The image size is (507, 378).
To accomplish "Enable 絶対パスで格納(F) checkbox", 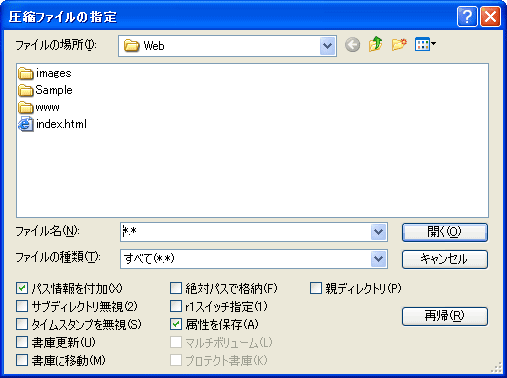I will point(176,288).
